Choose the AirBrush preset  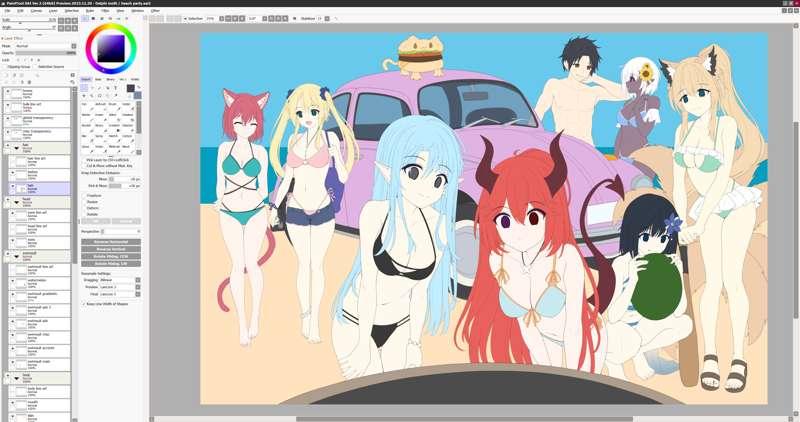point(101,108)
